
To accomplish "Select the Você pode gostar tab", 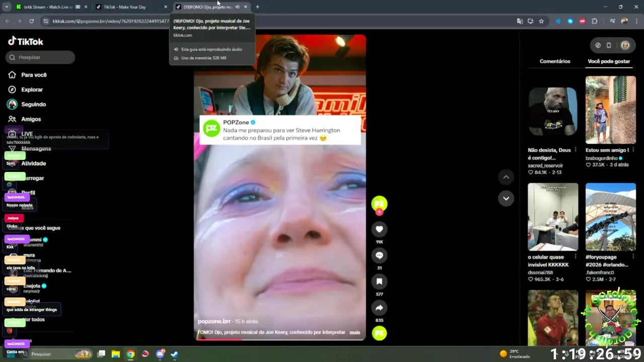I will 609,61.
